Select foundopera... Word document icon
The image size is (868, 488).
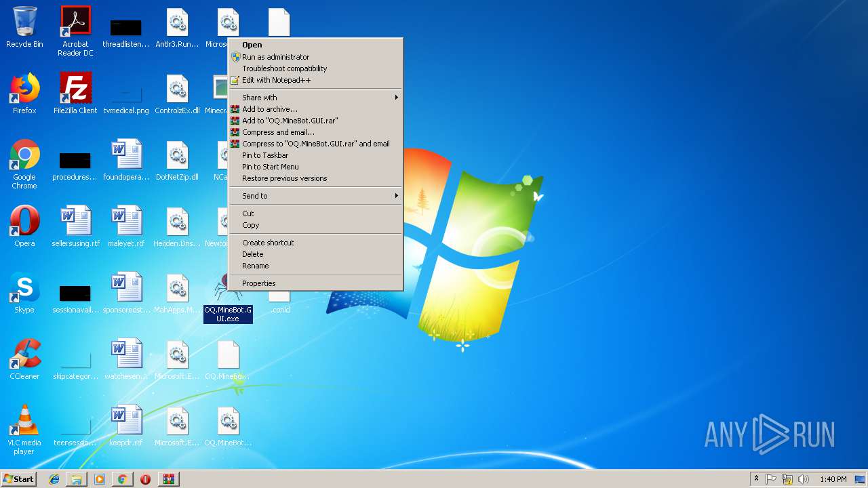click(x=126, y=160)
